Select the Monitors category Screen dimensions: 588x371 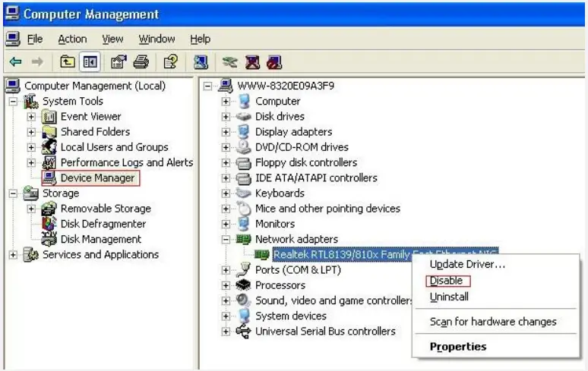click(275, 224)
